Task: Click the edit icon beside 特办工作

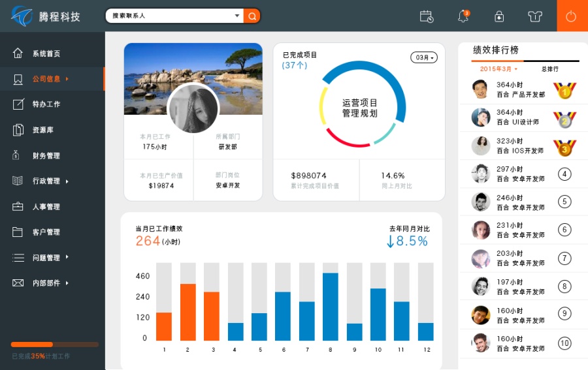Action: coord(18,104)
